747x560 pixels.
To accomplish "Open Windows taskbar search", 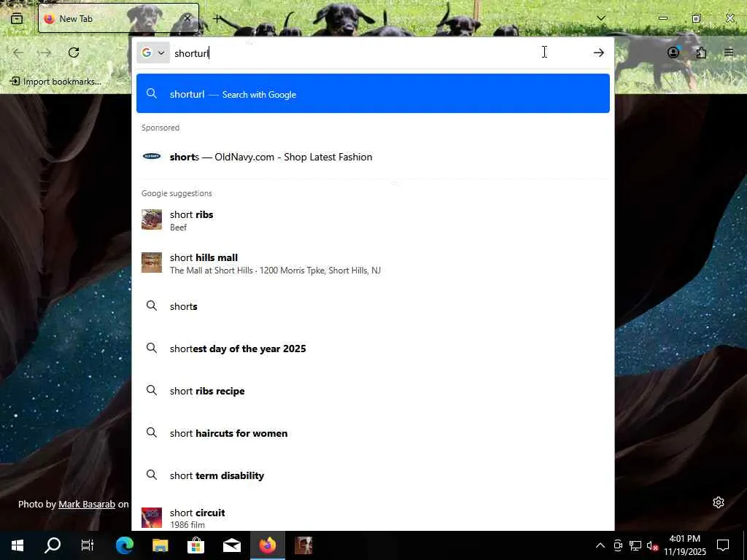I will point(53,545).
